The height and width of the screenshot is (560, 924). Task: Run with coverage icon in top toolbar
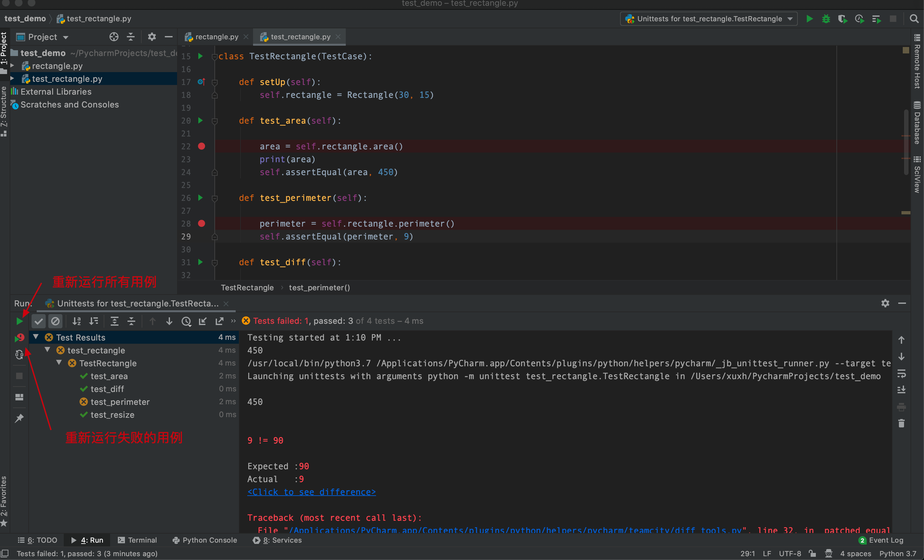842,19
